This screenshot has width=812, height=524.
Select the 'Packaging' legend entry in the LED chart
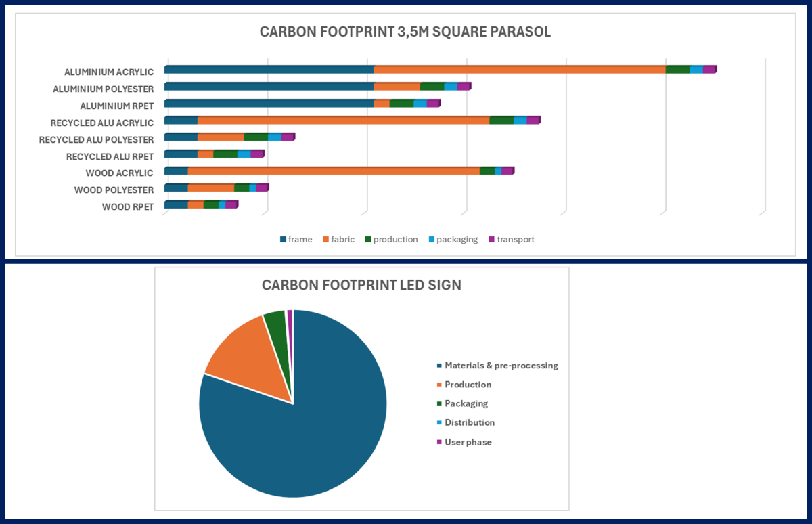pos(466,403)
